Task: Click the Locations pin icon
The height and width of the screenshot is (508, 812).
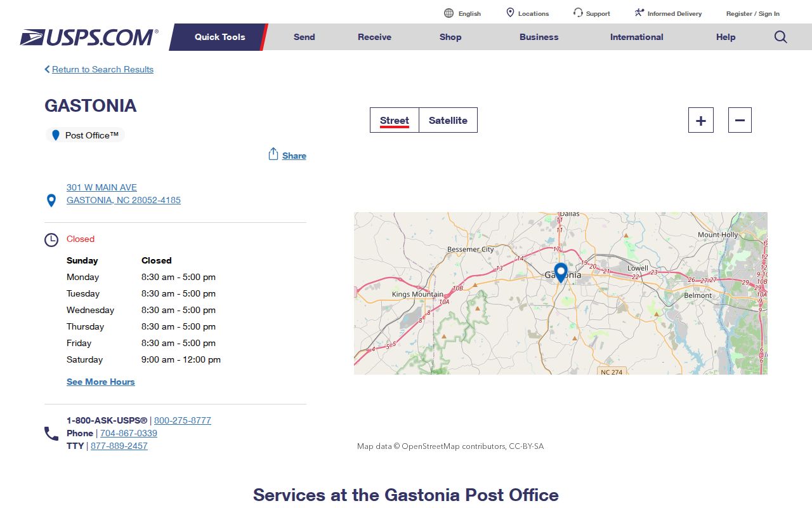Action: [x=510, y=13]
